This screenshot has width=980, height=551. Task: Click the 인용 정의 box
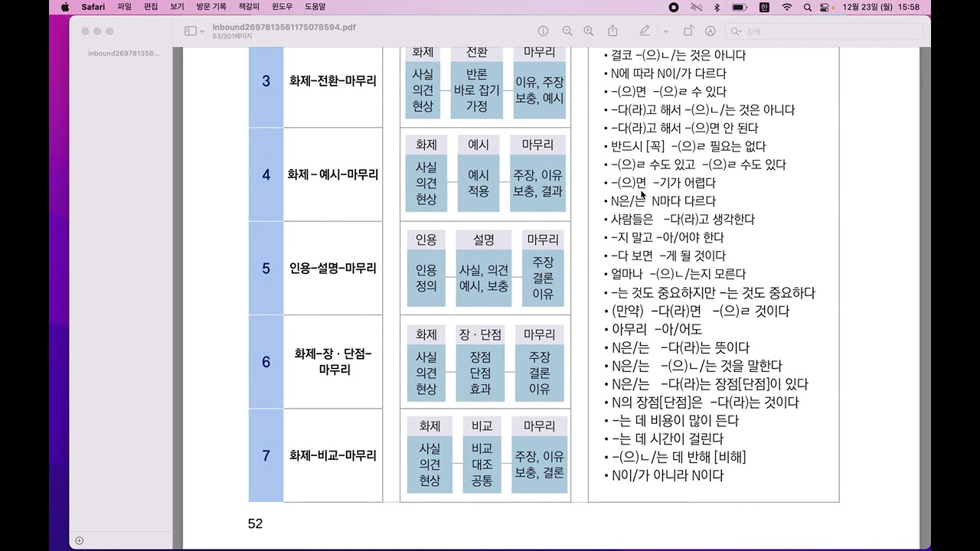tap(426, 279)
